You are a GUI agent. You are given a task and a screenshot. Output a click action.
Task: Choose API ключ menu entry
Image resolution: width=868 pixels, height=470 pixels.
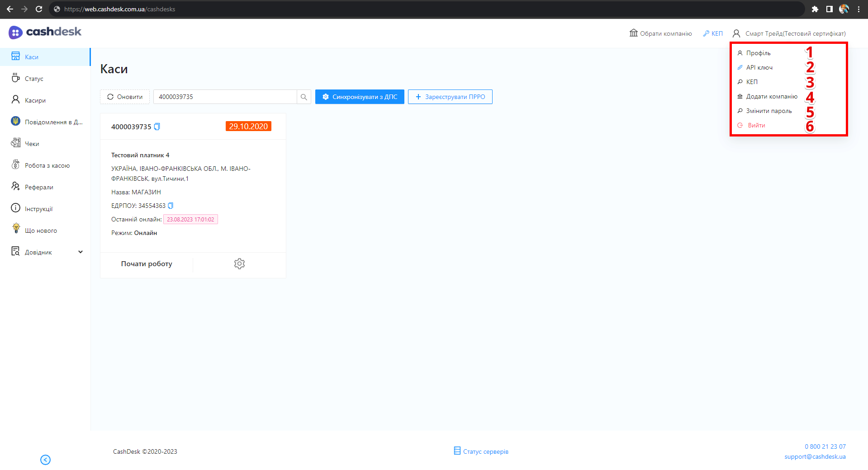pos(759,68)
